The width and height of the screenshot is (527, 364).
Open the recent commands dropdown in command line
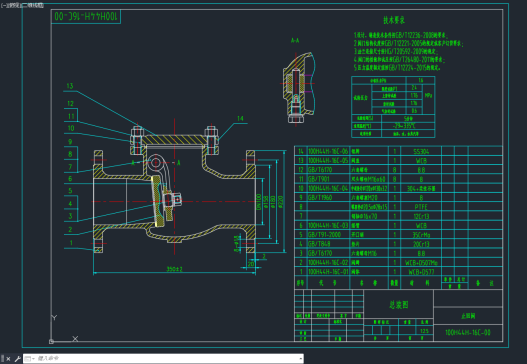coord(30,359)
